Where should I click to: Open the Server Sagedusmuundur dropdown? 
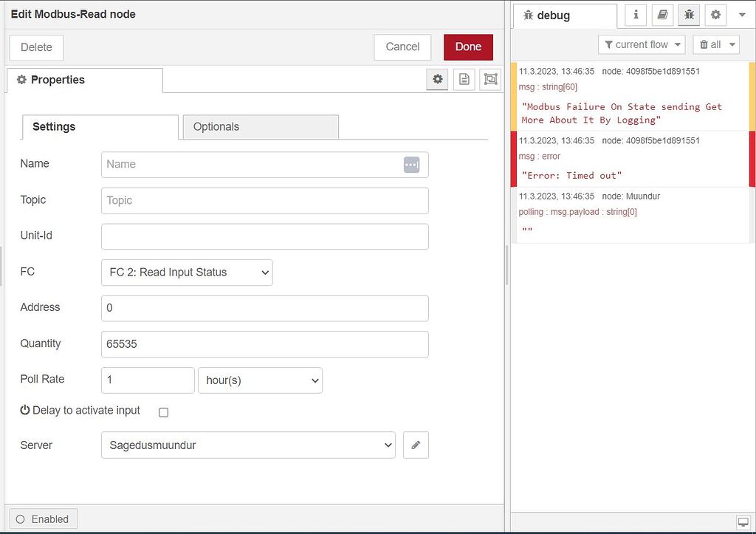coord(248,445)
